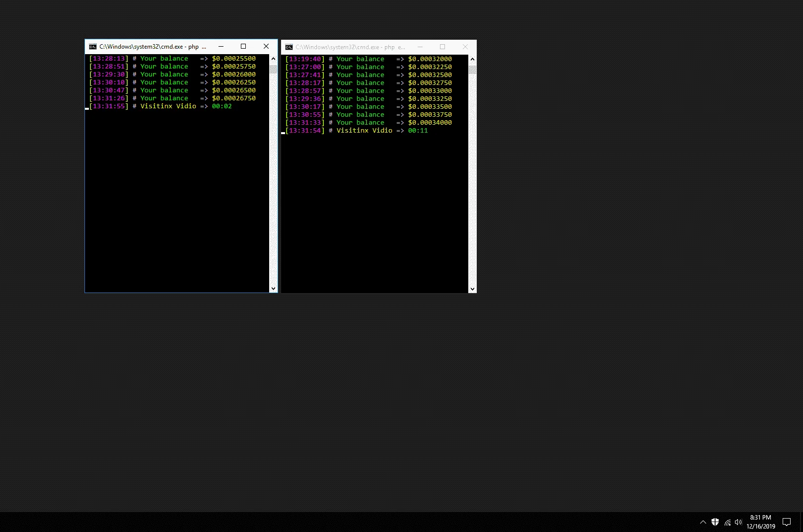Click timestamp 13:19:40 in right window

[305, 59]
